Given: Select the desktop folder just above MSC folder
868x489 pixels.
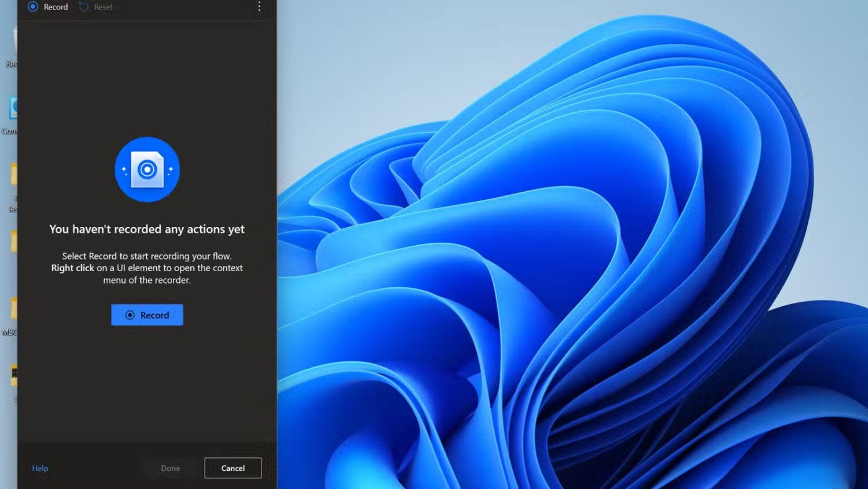Looking at the screenshot, I should (12, 242).
